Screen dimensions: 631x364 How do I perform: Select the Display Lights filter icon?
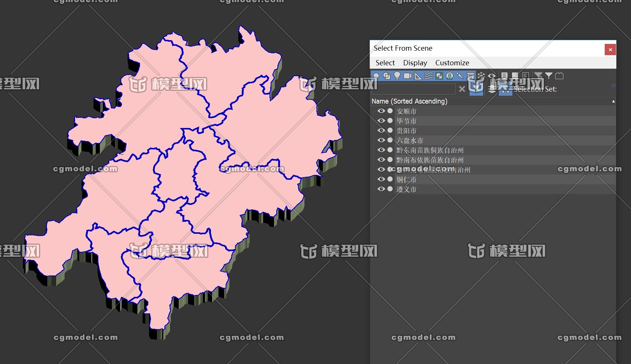[x=397, y=75]
